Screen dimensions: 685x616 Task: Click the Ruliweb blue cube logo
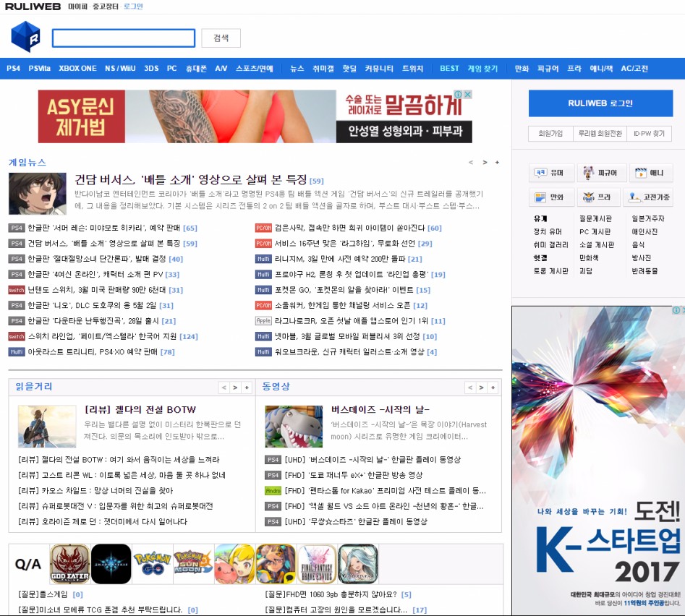pos(26,37)
